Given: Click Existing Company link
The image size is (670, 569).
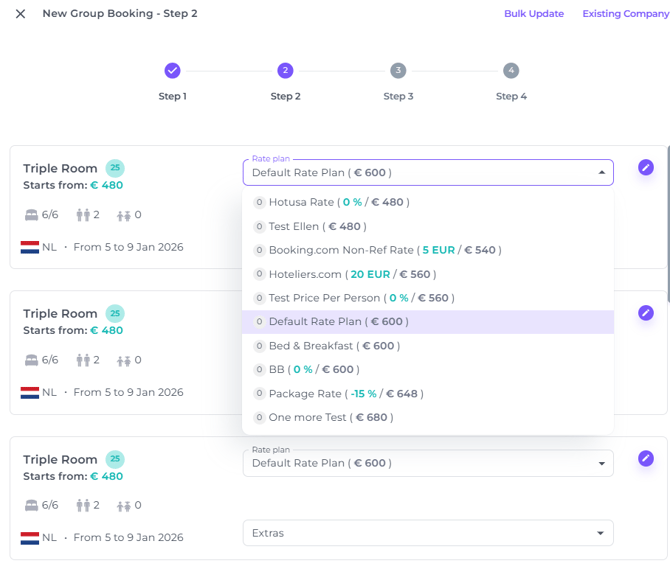Looking at the screenshot, I should pos(625,14).
